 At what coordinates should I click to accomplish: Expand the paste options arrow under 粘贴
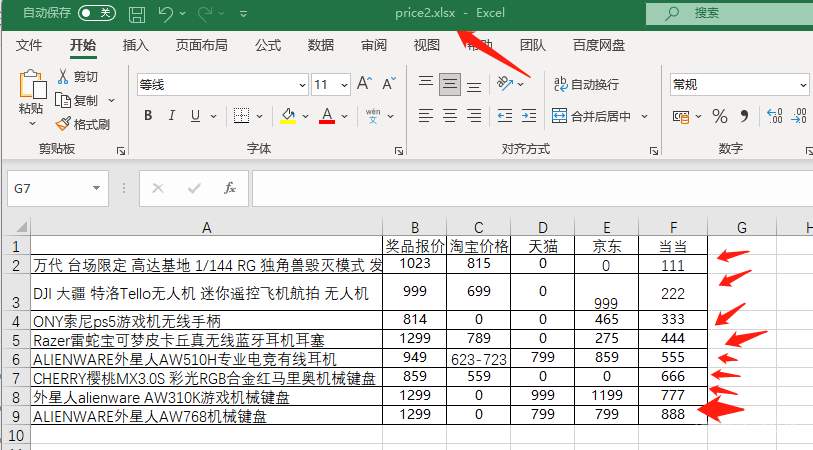32,123
